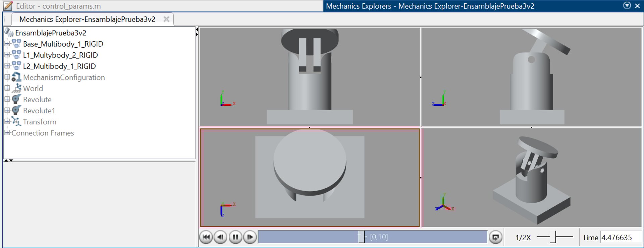Step animation one frame backward
This screenshot has height=248, width=644.
pyautogui.click(x=220, y=237)
